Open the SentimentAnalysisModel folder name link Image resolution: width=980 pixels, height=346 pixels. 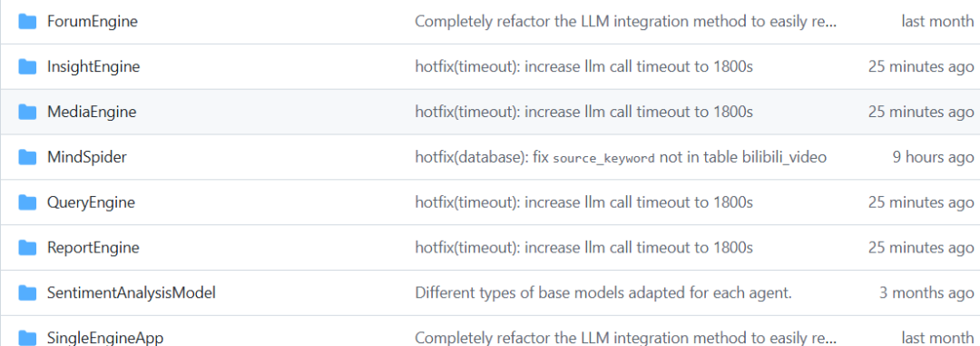click(132, 292)
